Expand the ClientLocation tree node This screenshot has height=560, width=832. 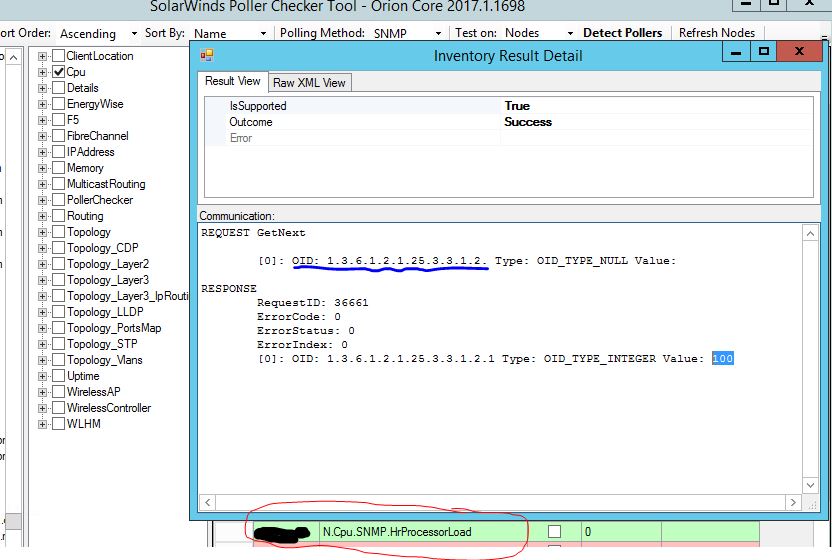click(42, 56)
